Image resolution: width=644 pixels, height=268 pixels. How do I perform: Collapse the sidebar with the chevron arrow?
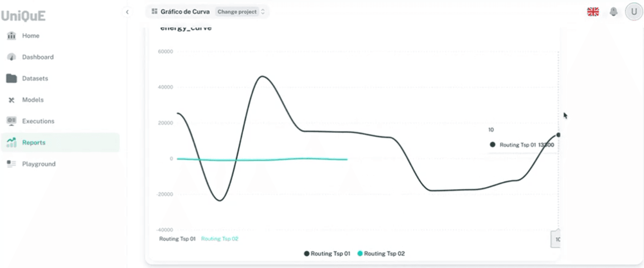pyautogui.click(x=127, y=12)
